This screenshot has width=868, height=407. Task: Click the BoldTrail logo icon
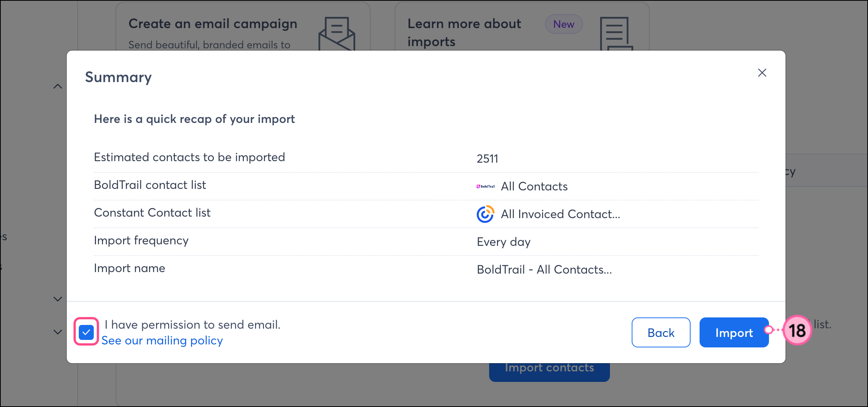pyautogui.click(x=485, y=186)
